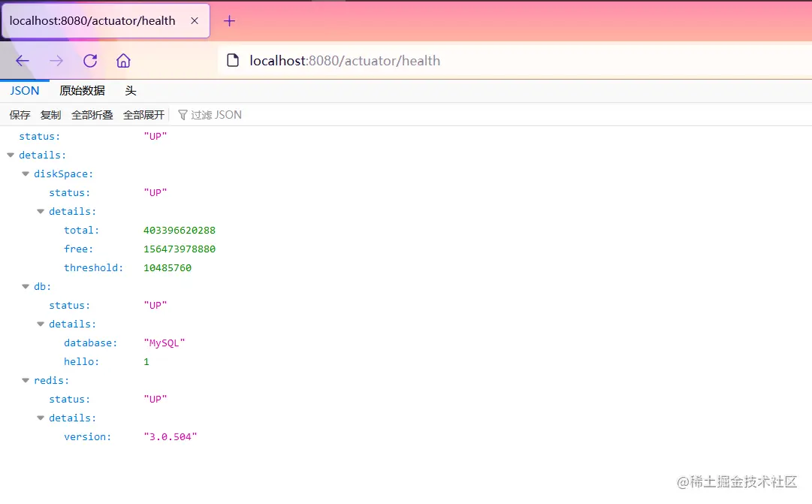812x504 pixels.
Task: Click the page info icon in the address bar
Action: coord(233,61)
